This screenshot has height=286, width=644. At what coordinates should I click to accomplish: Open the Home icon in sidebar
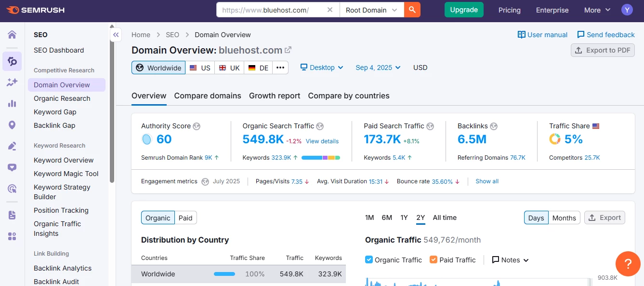point(12,35)
